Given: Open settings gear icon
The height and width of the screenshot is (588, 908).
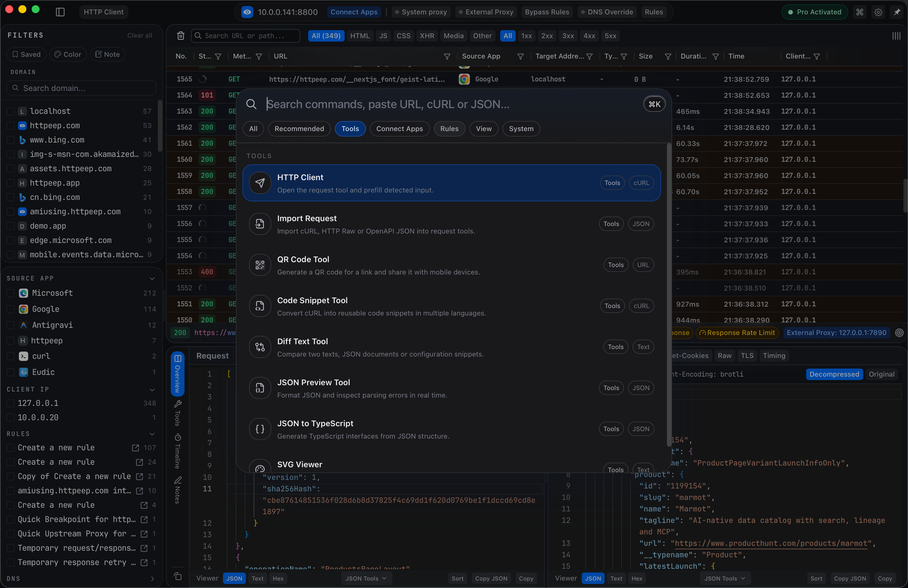Looking at the screenshot, I should [878, 12].
